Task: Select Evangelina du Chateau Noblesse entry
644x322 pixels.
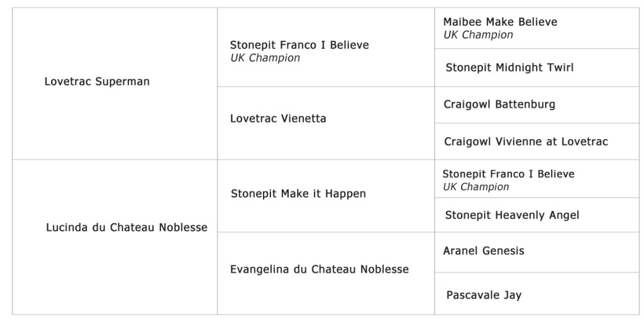Action: (x=319, y=269)
